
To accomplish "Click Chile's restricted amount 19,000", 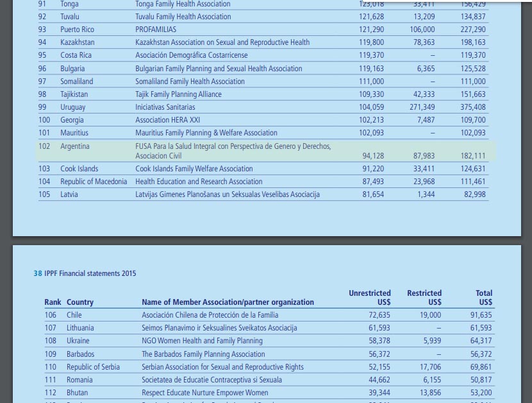I will tap(430, 315).
